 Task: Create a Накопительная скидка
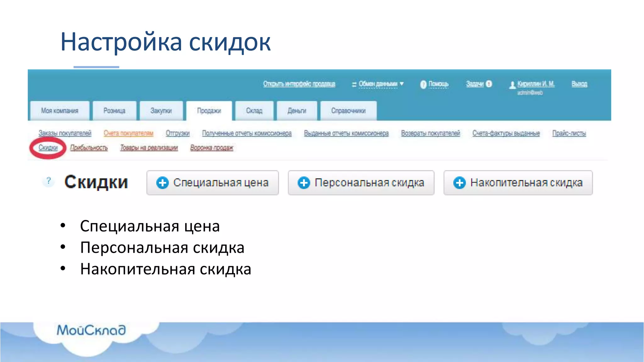tap(518, 183)
